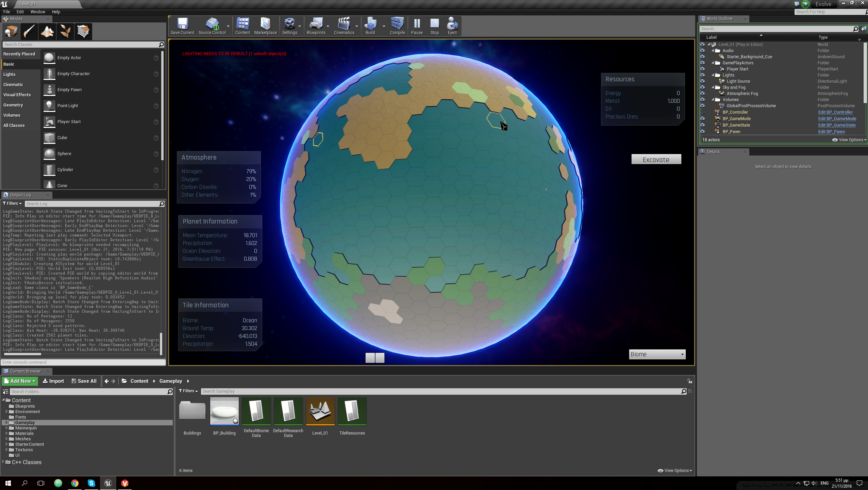Image resolution: width=868 pixels, height=490 pixels.
Task: Toggle visibility of the Atmospheric Fog actor
Action: coord(702,94)
